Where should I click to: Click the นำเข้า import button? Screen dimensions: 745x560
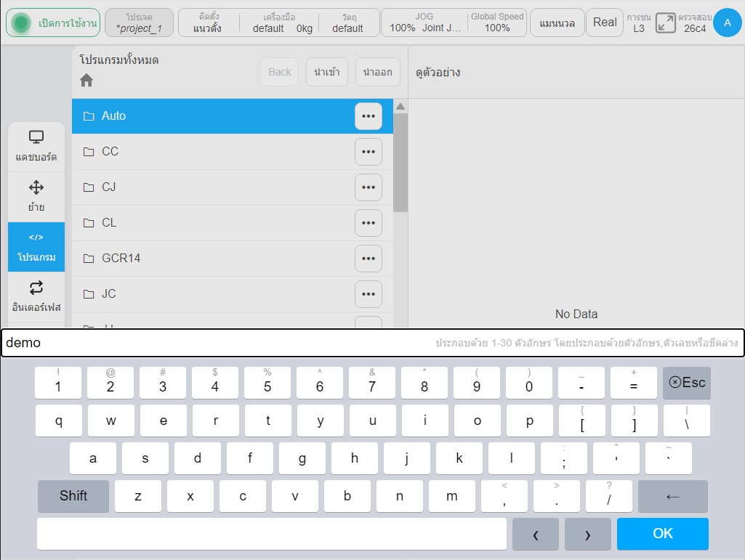(x=327, y=72)
